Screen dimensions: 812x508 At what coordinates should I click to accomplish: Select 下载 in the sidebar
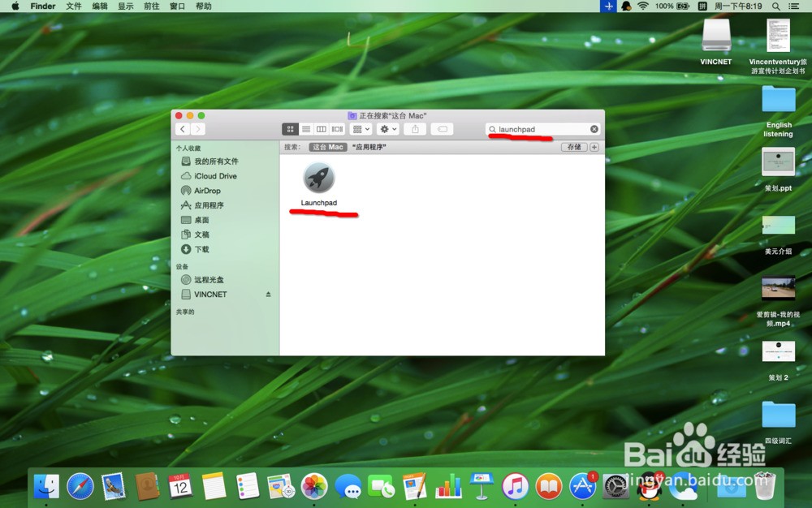[225, 249]
